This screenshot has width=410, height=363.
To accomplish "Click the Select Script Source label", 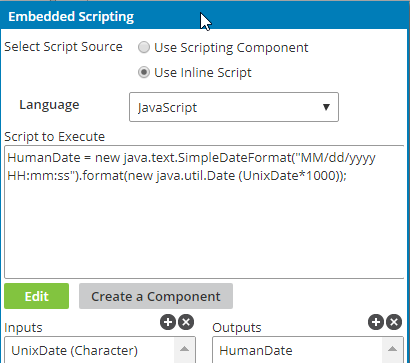I will coord(63,47).
